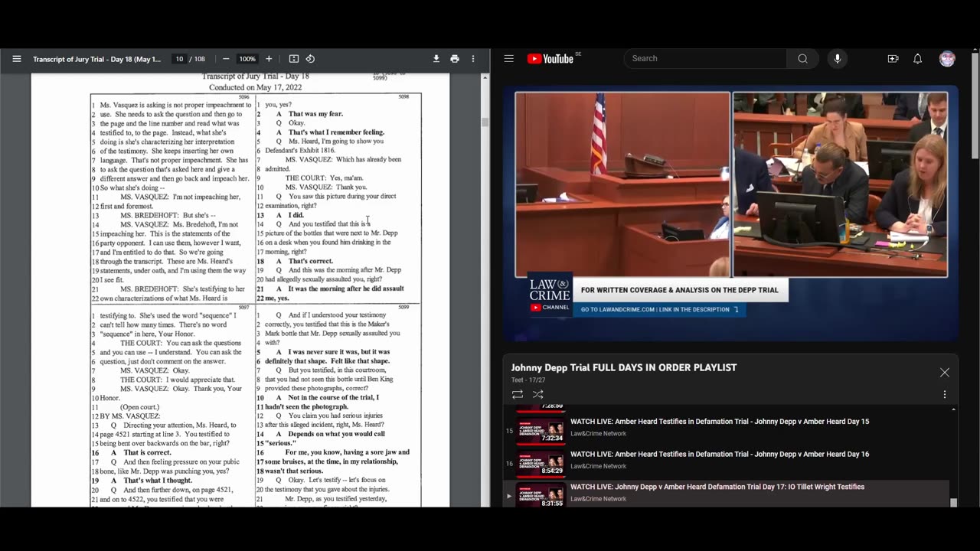
Task: Click the PDF zoom percentage field
Action: coord(247,59)
